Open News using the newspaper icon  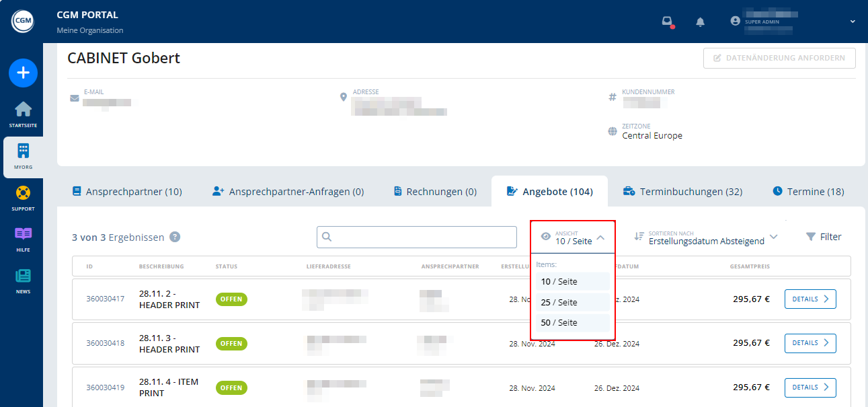[x=23, y=276]
